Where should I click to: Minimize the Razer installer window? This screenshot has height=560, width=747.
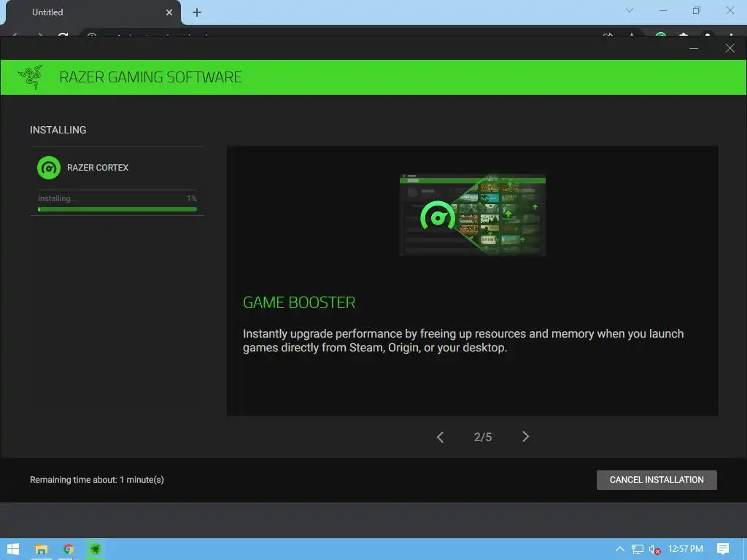694,48
